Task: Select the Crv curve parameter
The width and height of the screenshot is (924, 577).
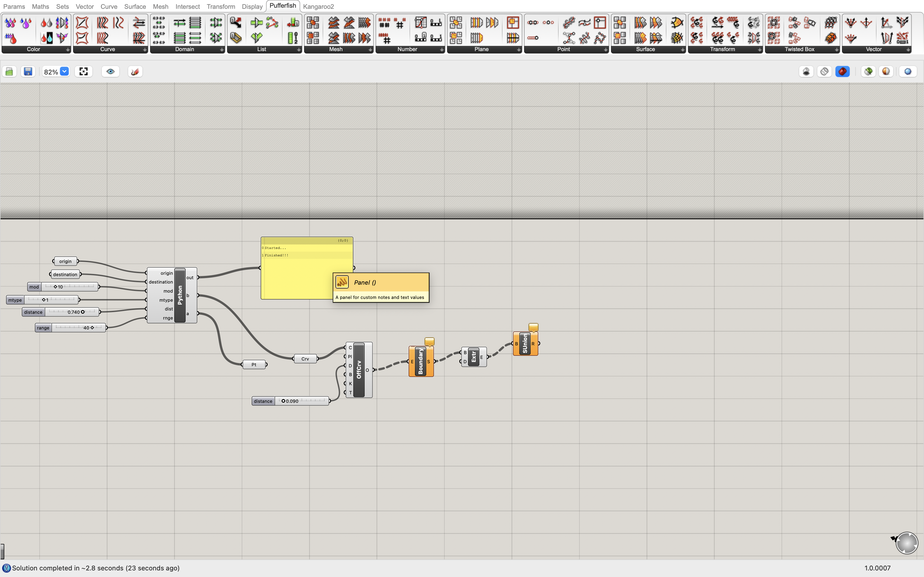Action: pyautogui.click(x=306, y=358)
